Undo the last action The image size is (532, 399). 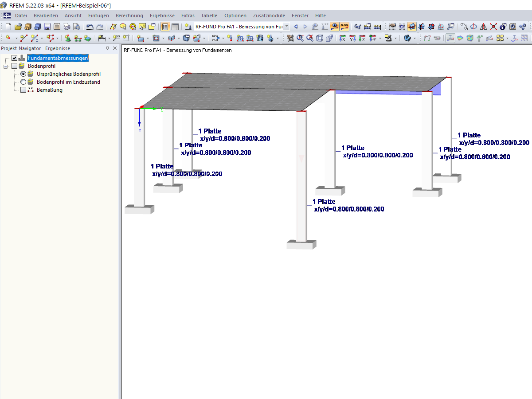tap(90, 27)
